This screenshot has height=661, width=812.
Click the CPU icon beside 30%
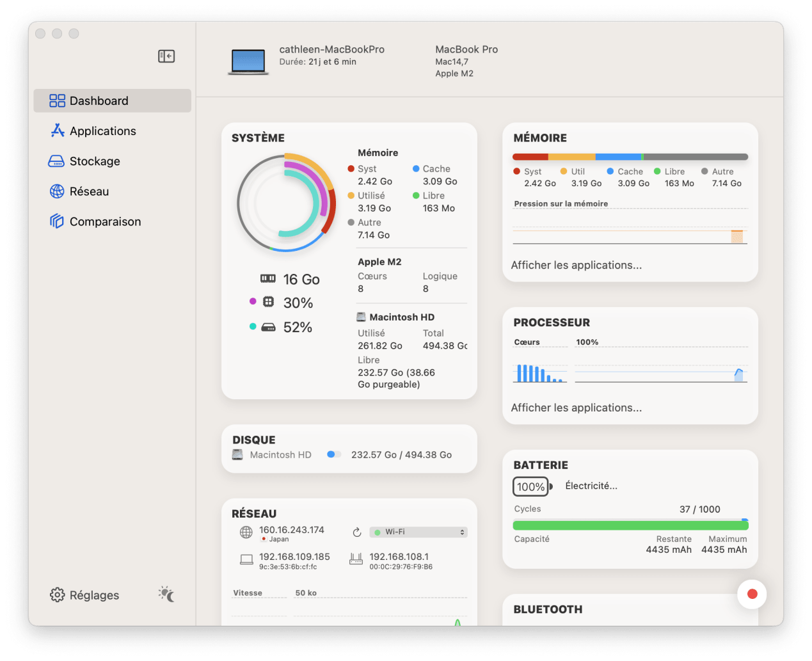coord(269,301)
